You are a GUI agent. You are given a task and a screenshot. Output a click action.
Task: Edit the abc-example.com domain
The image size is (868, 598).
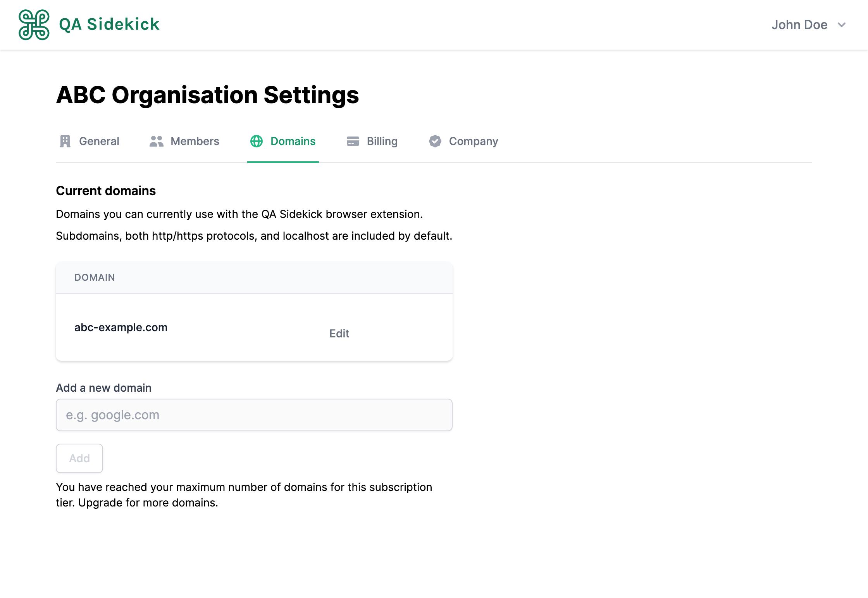pos(339,334)
